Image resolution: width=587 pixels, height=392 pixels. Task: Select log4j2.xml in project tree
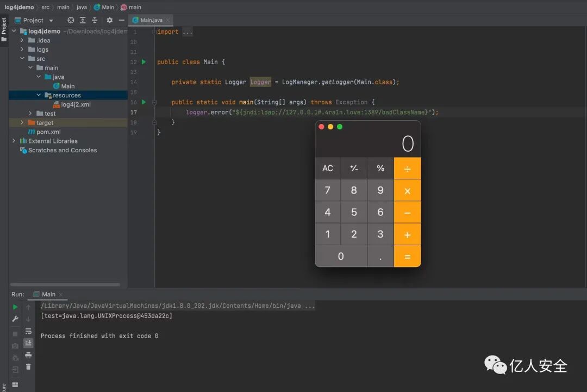72,104
